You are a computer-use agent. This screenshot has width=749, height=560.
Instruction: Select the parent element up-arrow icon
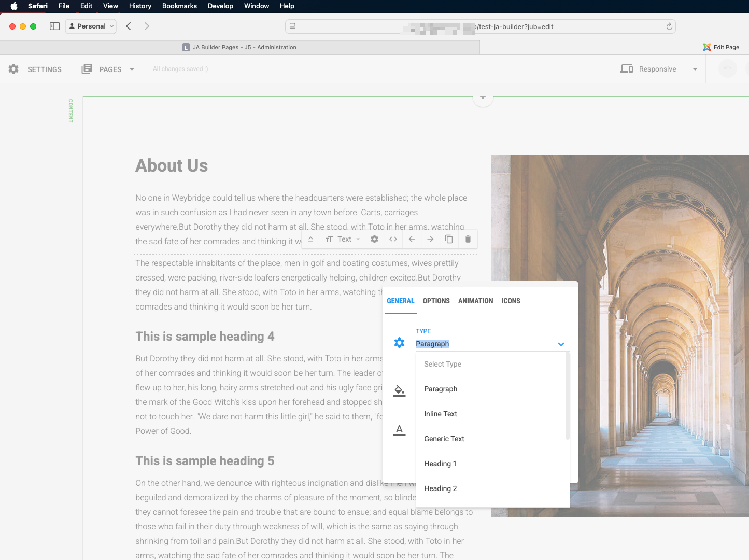click(310, 239)
